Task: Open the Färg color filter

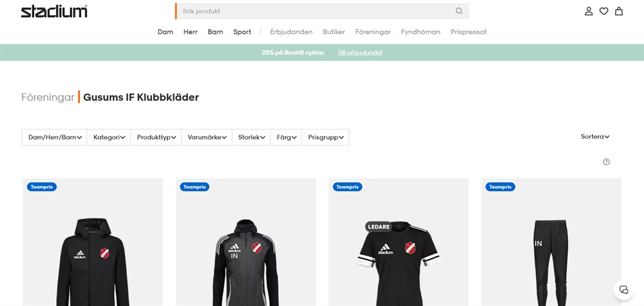Action: (x=286, y=137)
